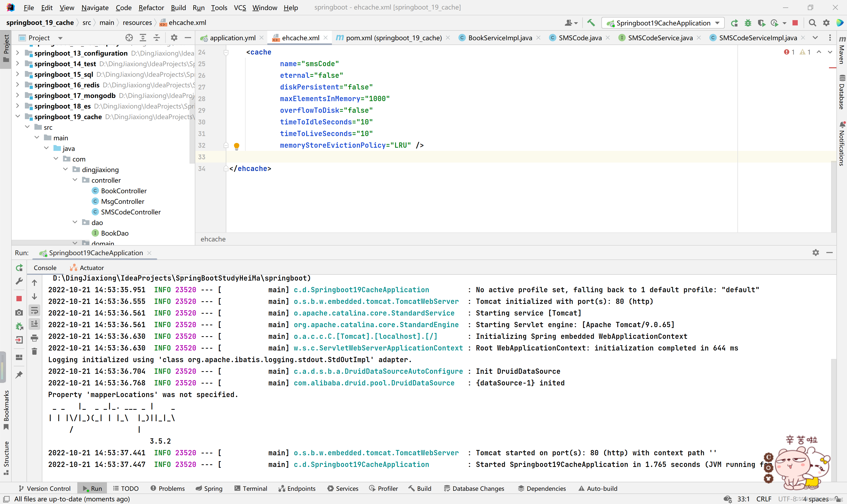Click the TODO panel button at bottom bar

click(129, 488)
